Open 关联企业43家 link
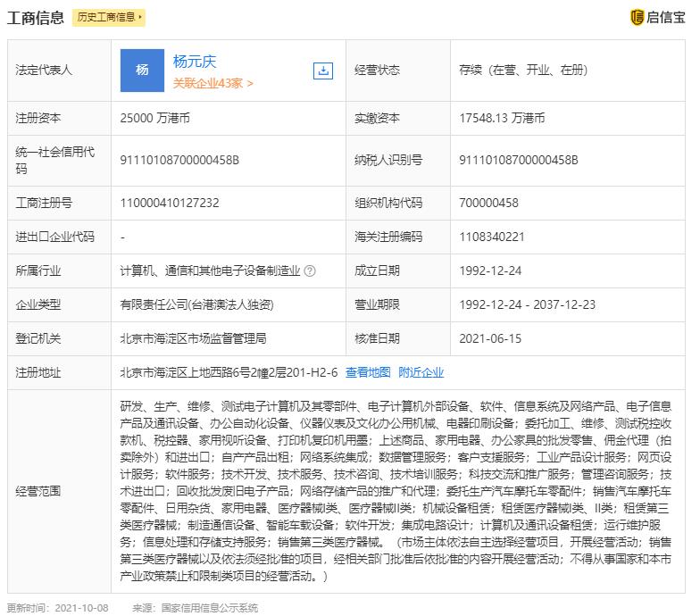The width and height of the screenshot is (700, 616). click(x=212, y=83)
